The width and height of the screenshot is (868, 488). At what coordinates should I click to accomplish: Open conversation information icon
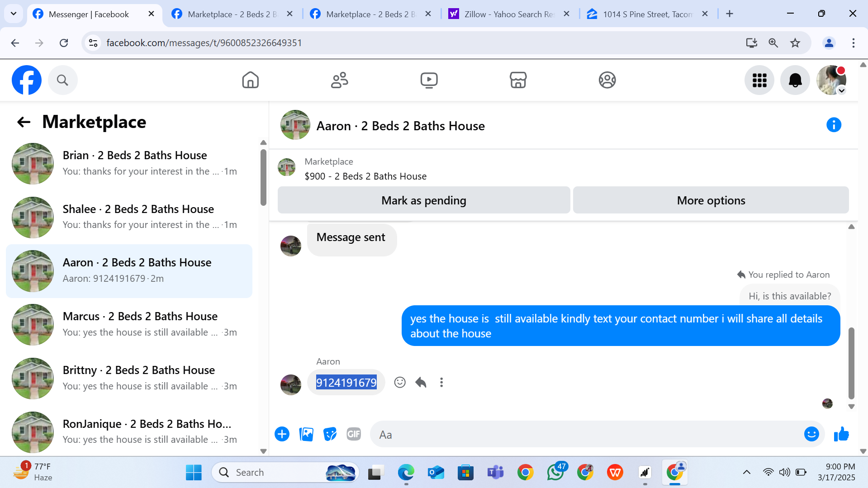(834, 125)
